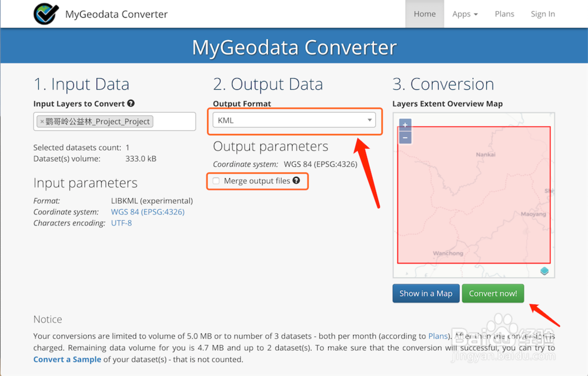
Task: Click the Wanchong label on the map
Action: pyautogui.click(x=447, y=253)
